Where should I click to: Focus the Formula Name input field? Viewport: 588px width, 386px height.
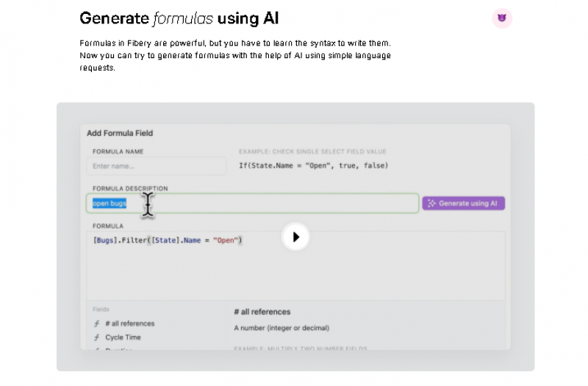156,166
